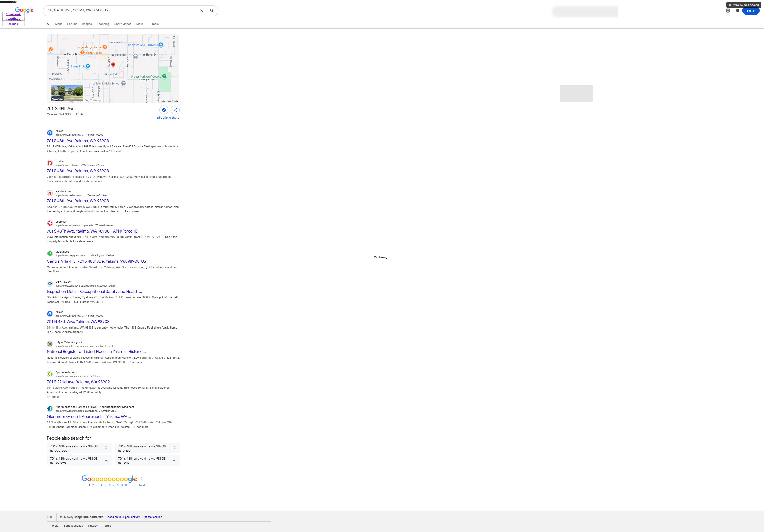Image resolution: width=773 pixels, height=532 pixels.
Task: Click the Realtor.com result favicon
Action: [50, 193]
